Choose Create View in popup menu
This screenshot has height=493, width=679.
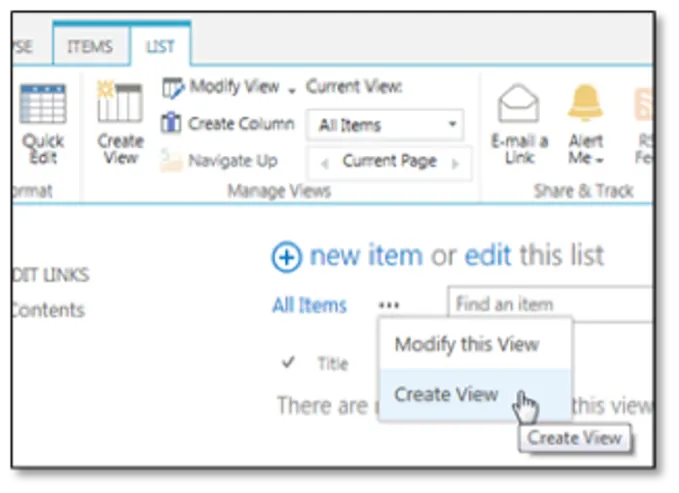pyautogui.click(x=475, y=394)
